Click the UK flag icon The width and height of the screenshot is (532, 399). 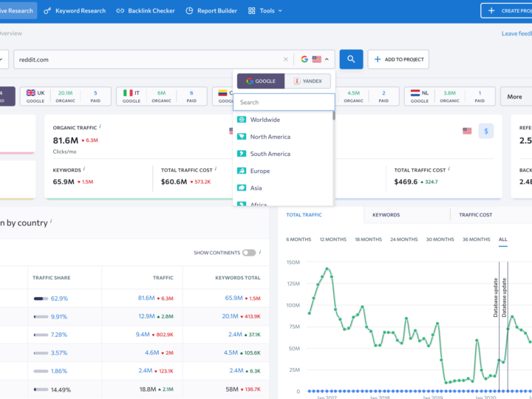(x=31, y=92)
